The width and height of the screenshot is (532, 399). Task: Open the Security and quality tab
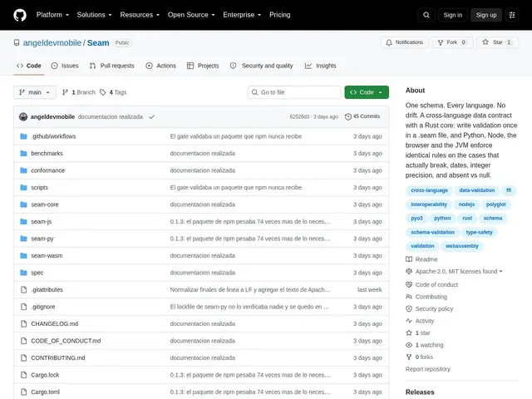point(261,66)
